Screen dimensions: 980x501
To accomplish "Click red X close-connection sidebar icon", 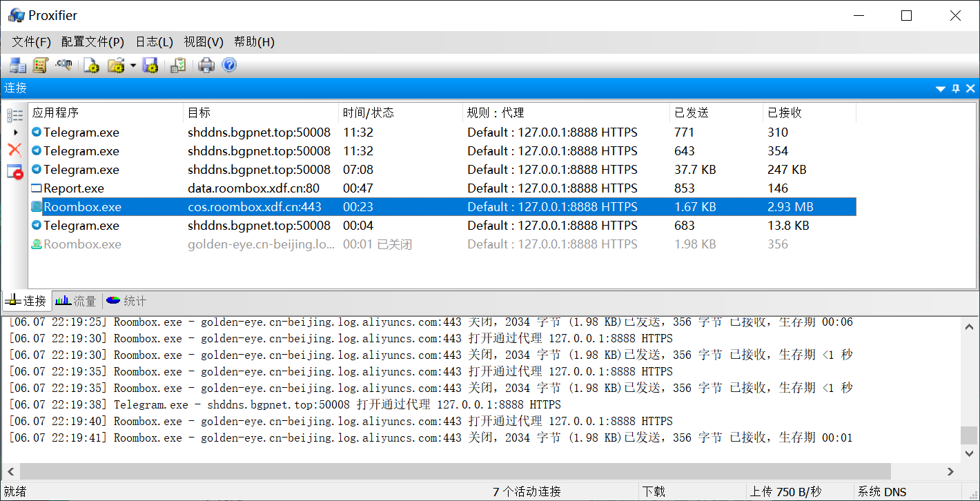I will click(14, 150).
